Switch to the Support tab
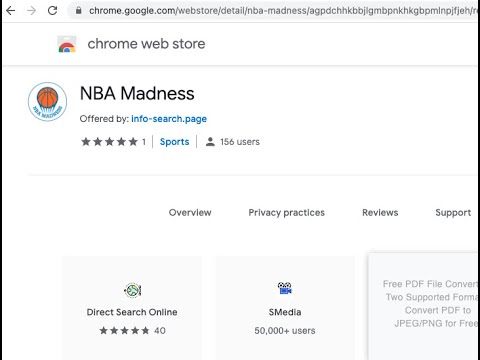Image resolution: width=480 pixels, height=360 pixels. pyautogui.click(x=453, y=213)
